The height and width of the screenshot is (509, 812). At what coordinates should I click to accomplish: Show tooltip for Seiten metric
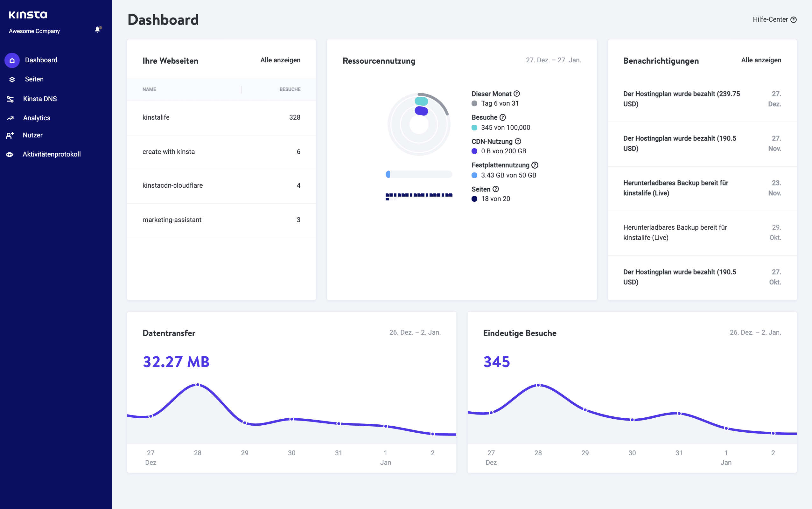pyautogui.click(x=496, y=189)
